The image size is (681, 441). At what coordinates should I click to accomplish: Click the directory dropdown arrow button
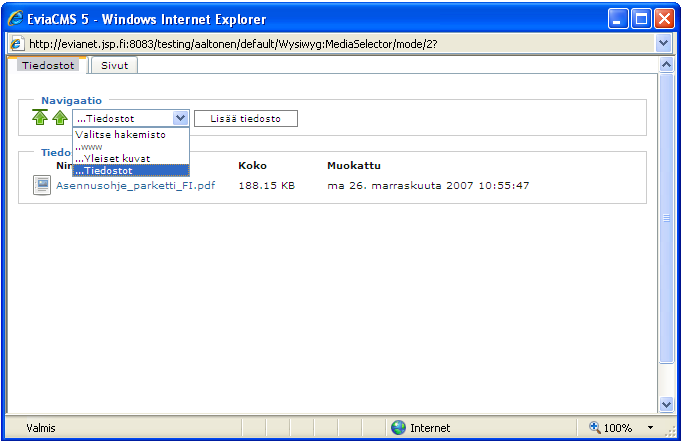tap(180, 118)
